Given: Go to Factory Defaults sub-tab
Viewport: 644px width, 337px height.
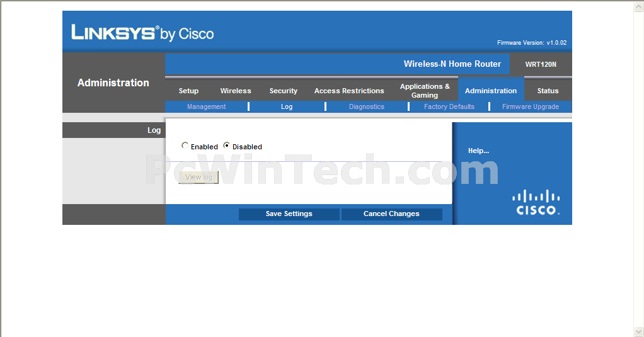Looking at the screenshot, I should (449, 106).
